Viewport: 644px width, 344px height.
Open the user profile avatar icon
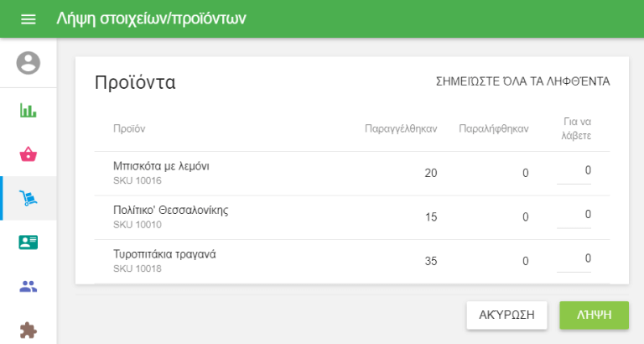coord(29,63)
